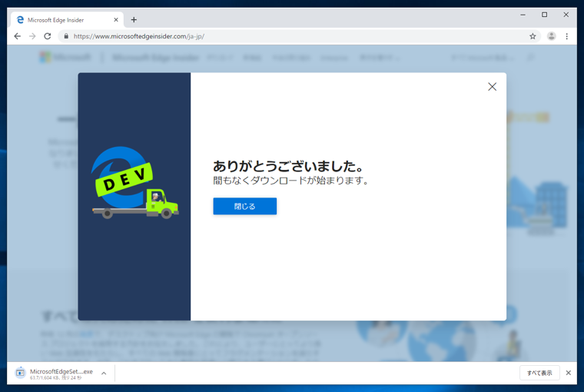Close the Microsoft Edge Insider tab
The width and height of the screenshot is (584, 392).
pyautogui.click(x=116, y=20)
